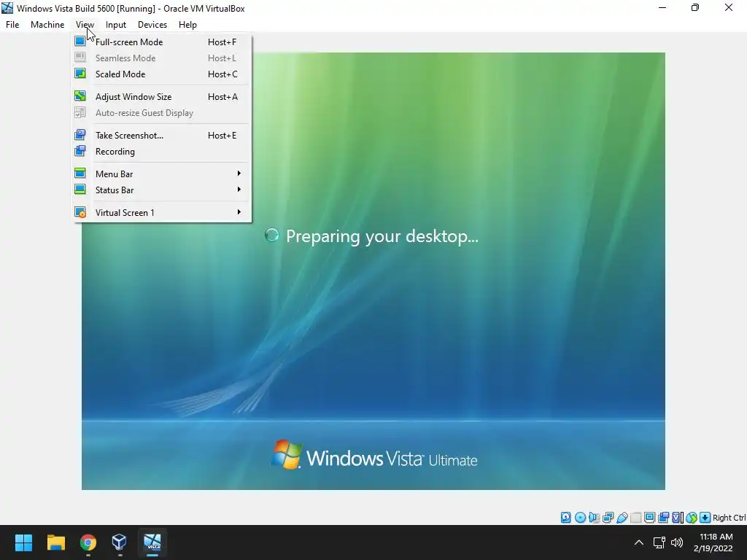Open the Devices menu
Screen dimensions: 747x560
[152, 25]
